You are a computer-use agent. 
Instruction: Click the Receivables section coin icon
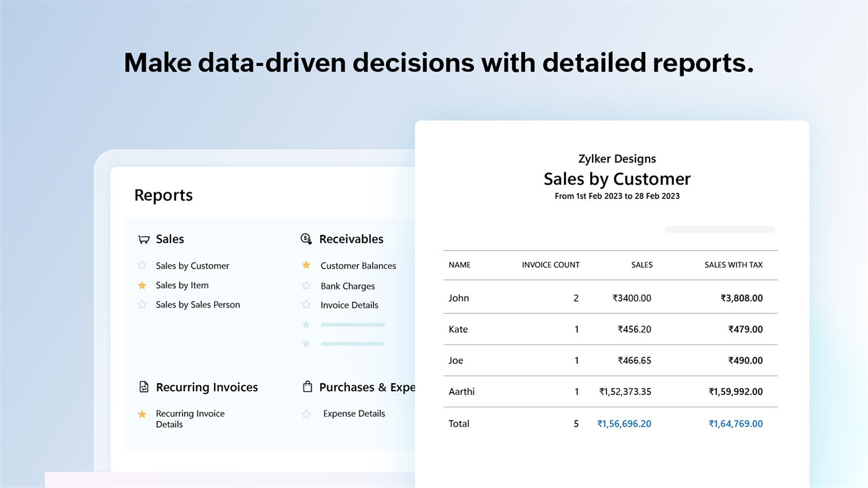point(306,238)
